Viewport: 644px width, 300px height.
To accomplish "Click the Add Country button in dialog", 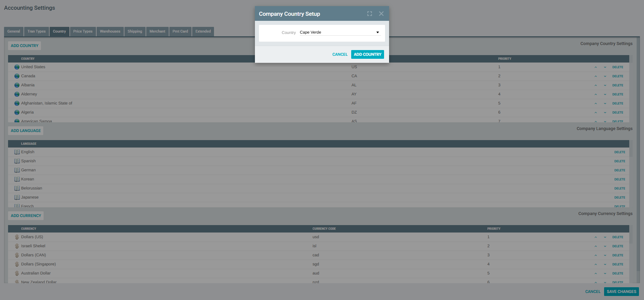I will [x=367, y=54].
